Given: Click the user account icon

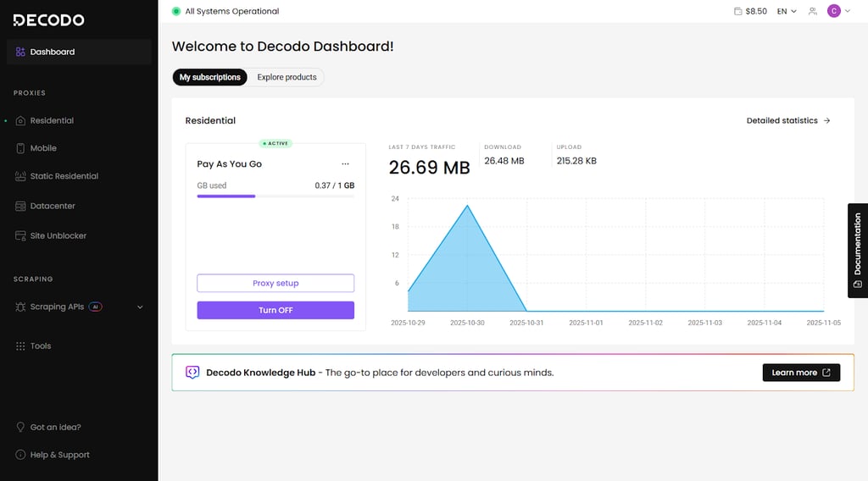Looking at the screenshot, I should point(813,11).
